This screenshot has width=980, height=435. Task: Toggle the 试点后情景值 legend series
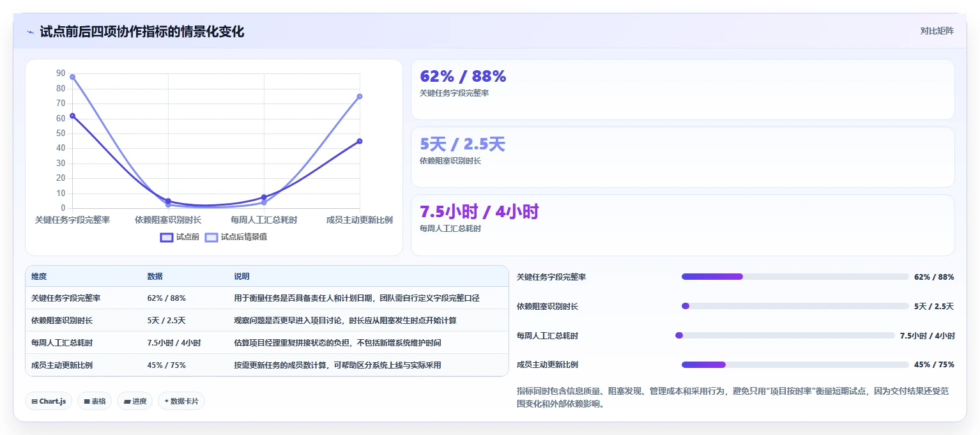click(236, 237)
